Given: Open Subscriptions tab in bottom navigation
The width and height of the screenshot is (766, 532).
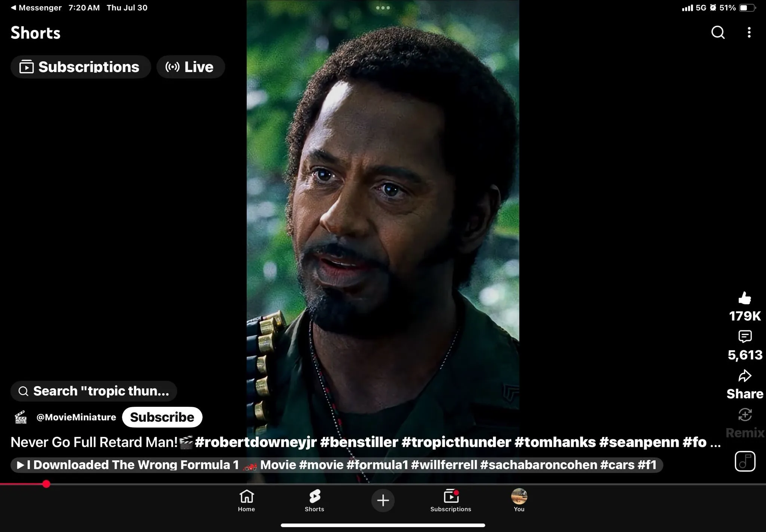Looking at the screenshot, I should (x=451, y=500).
